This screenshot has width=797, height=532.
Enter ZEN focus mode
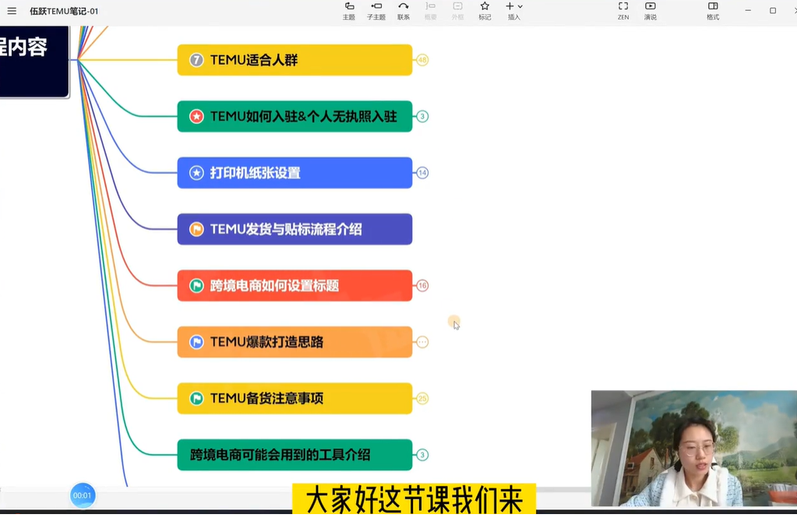(623, 11)
